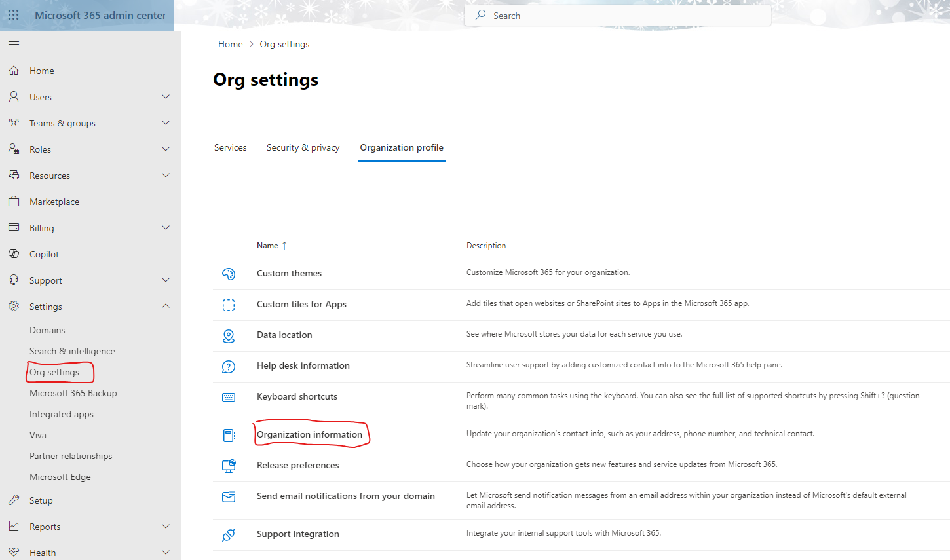Open Integrated apps page
Screen dimensions: 950x560
pos(62,414)
